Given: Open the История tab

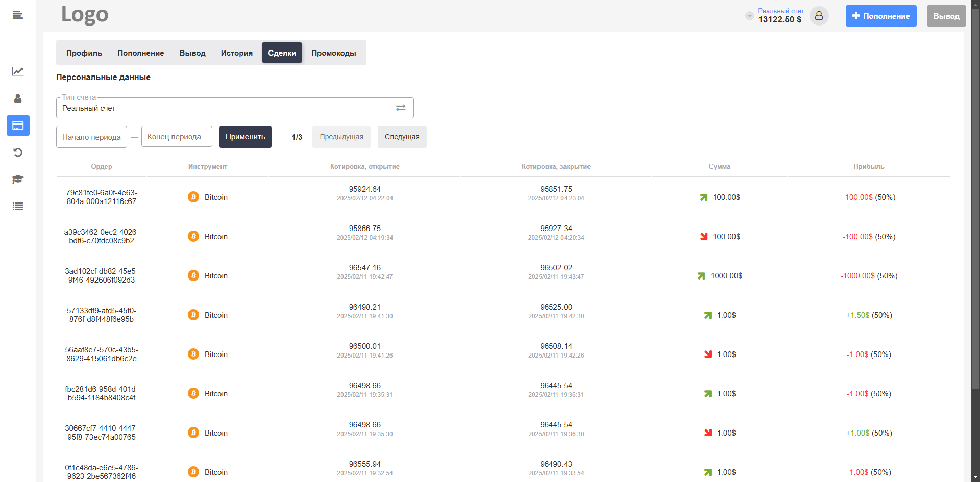Looking at the screenshot, I should point(236,53).
